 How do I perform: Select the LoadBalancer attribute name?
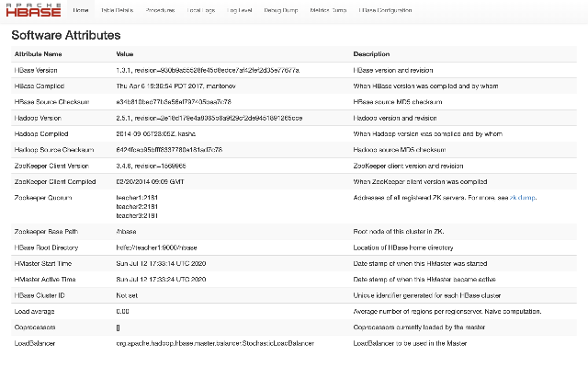tap(35, 343)
